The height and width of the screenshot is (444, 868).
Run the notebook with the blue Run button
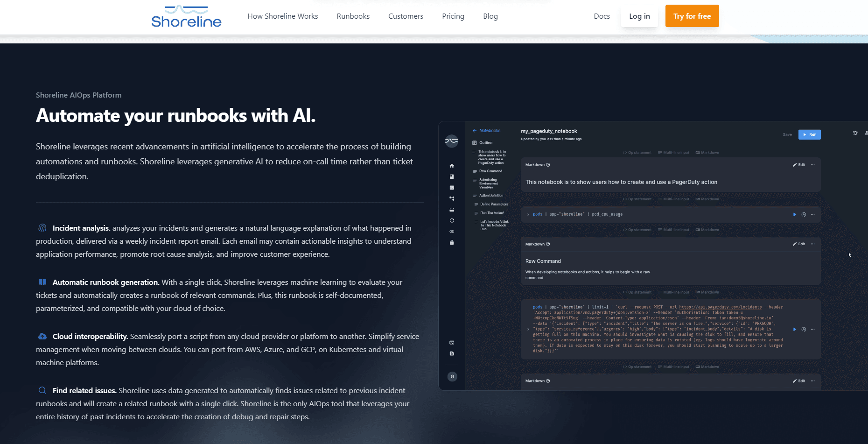pos(809,134)
